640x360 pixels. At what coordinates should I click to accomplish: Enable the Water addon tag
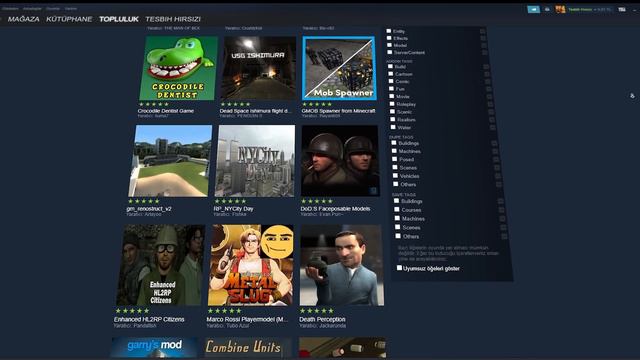[x=393, y=127]
